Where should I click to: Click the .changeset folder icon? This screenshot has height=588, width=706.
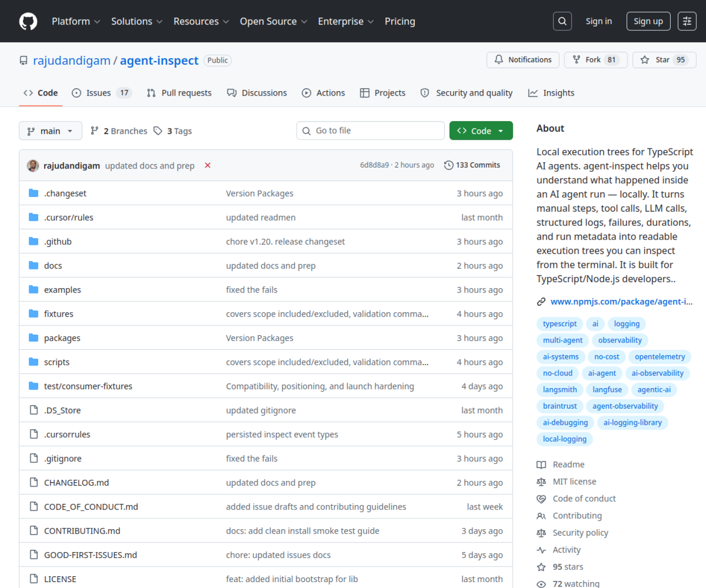(33, 193)
